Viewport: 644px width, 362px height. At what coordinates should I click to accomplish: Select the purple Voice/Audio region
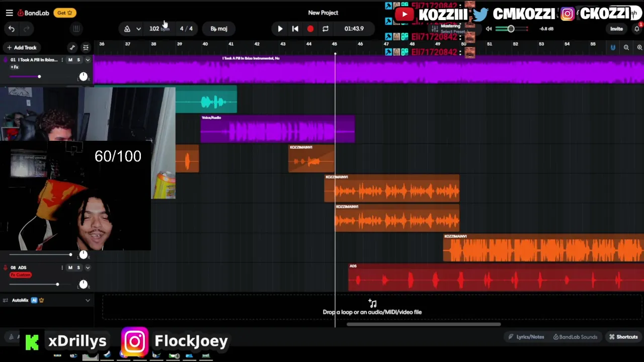(277, 129)
